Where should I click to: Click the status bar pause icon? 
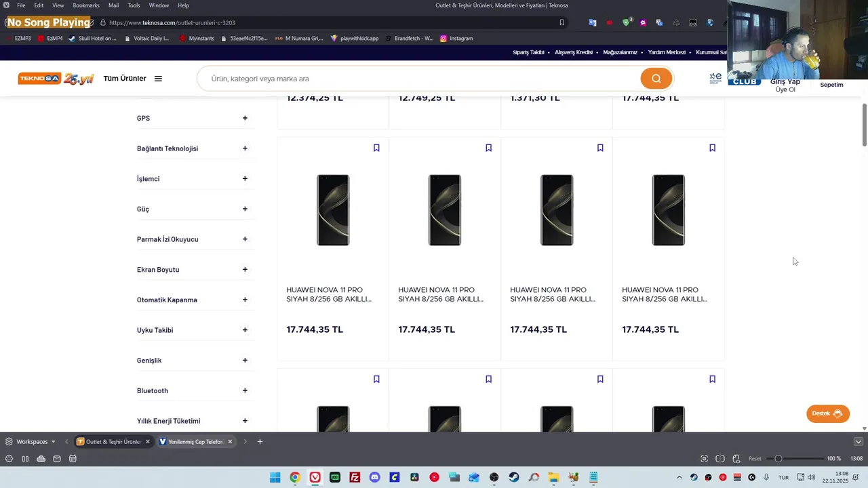25,459
